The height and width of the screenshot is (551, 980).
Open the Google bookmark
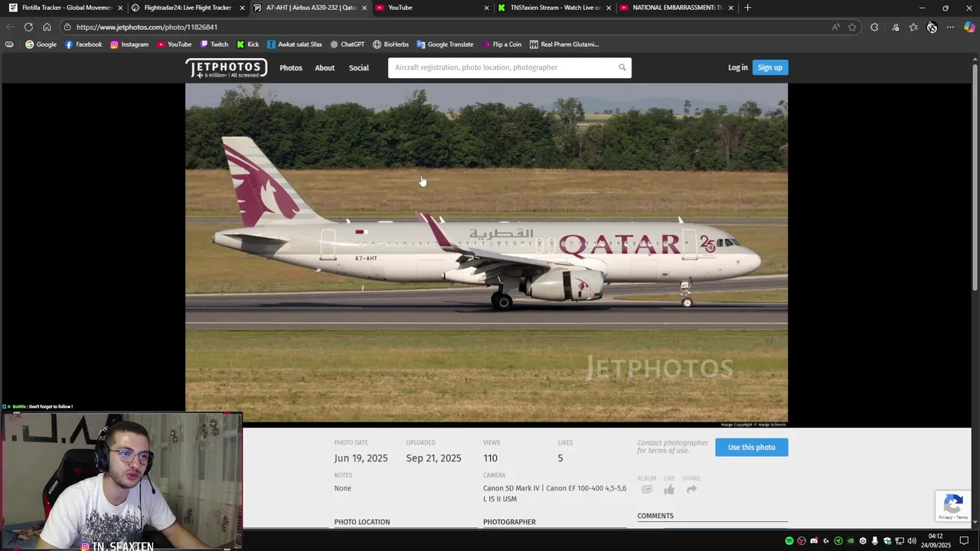click(x=41, y=44)
